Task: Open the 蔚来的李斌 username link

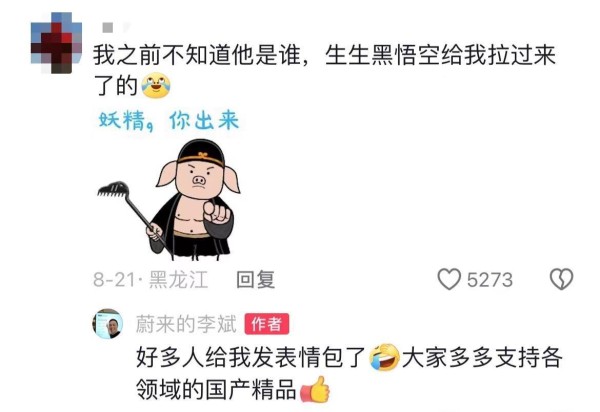Action: tap(186, 324)
